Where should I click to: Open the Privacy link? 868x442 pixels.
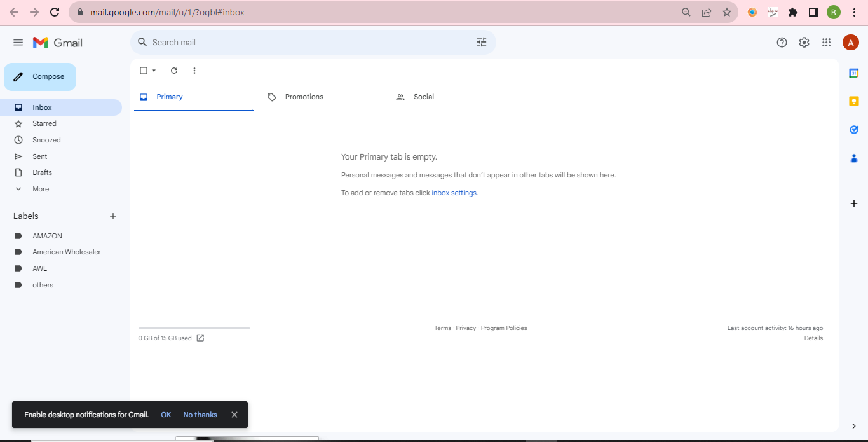tap(466, 328)
